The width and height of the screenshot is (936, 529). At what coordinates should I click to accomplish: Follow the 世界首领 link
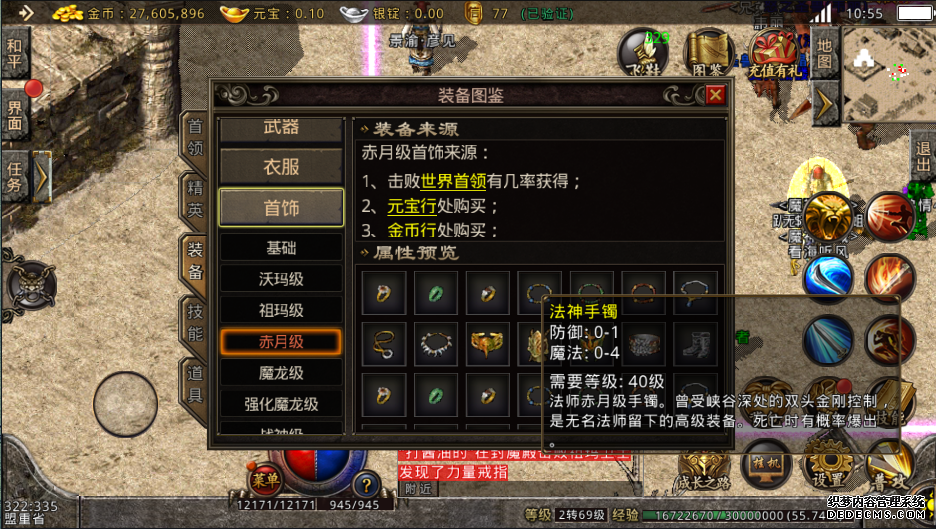coord(453,182)
